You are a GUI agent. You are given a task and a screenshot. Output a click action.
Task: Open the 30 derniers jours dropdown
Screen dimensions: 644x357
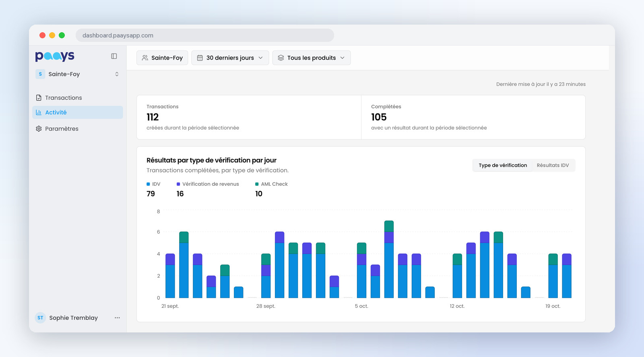pyautogui.click(x=230, y=58)
